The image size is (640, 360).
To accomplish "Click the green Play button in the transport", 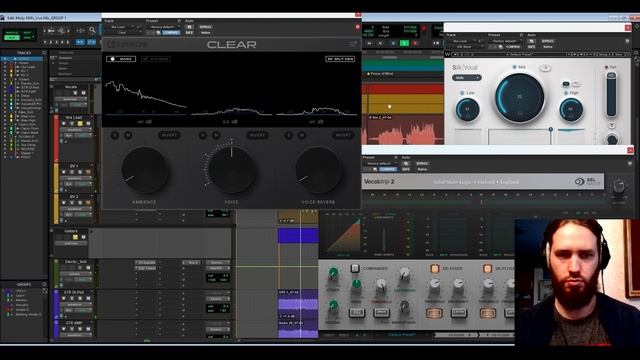I will [404, 43].
